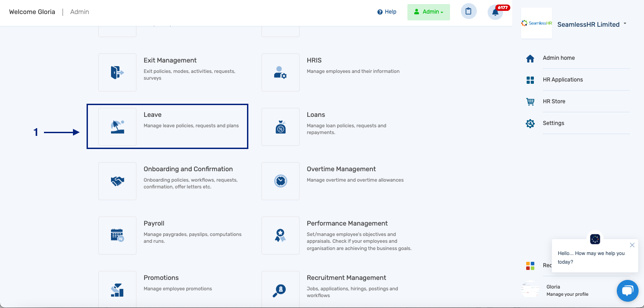Click the clipboard icon in header

point(469,11)
